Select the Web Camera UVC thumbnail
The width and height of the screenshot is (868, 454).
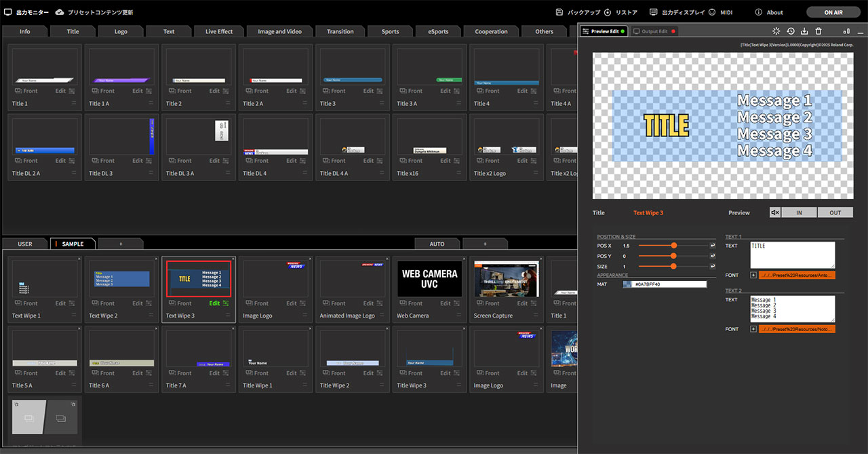429,279
